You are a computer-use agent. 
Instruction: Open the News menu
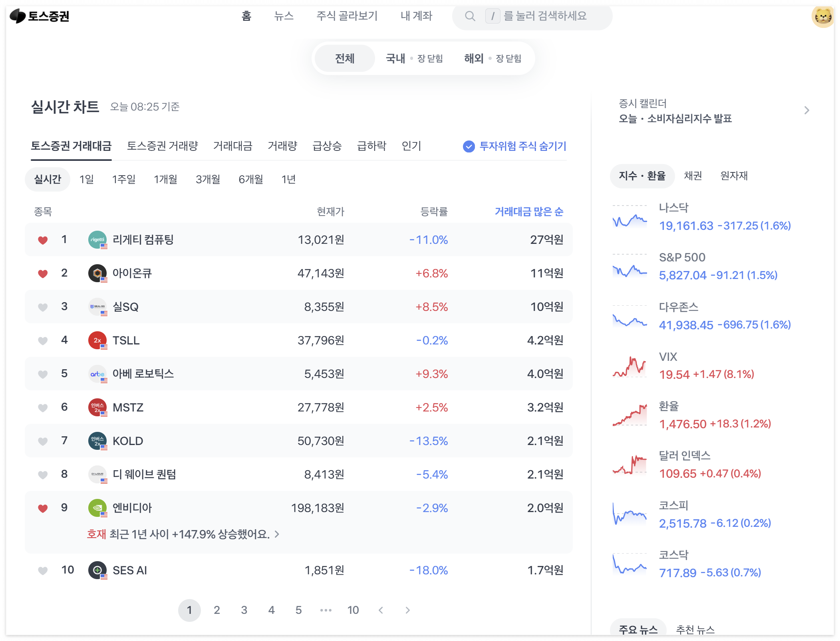[x=284, y=16]
